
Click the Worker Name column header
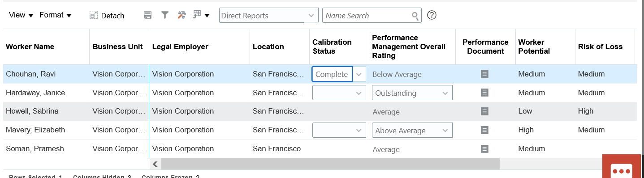click(x=30, y=47)
